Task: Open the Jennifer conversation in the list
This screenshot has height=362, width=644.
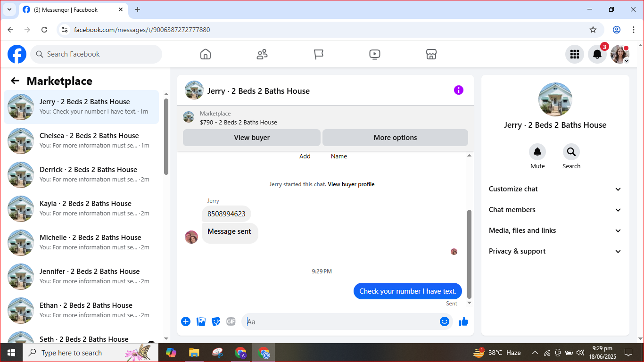Action: click(x=82, y=277)
